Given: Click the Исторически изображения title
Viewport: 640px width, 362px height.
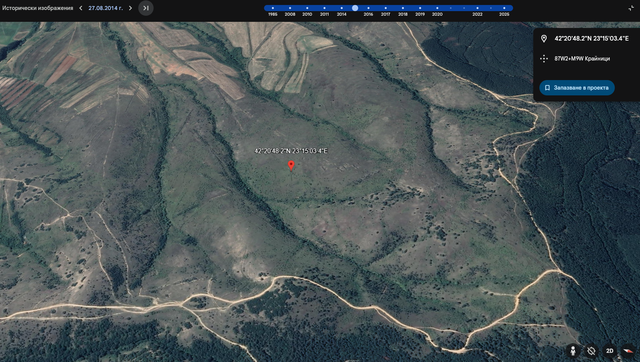Looking at the screenshot, I should (38, 8).
